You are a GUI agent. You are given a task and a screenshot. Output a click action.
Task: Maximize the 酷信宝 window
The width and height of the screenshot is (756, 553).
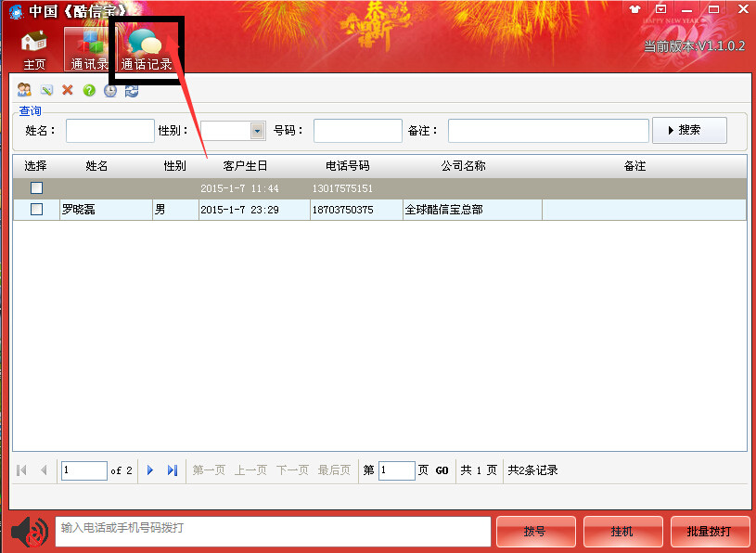coord(713,9)
